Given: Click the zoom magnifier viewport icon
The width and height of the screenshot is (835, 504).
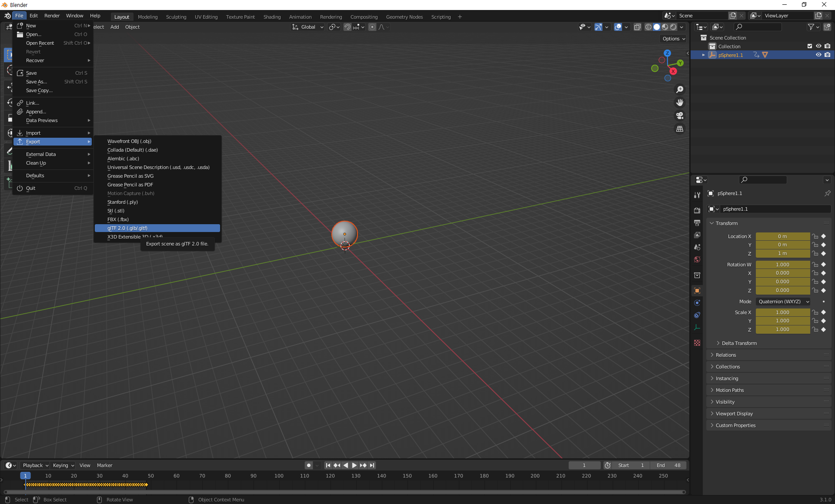Looking at the screenshot, I should pyautogui.click(x=679, y=90).
